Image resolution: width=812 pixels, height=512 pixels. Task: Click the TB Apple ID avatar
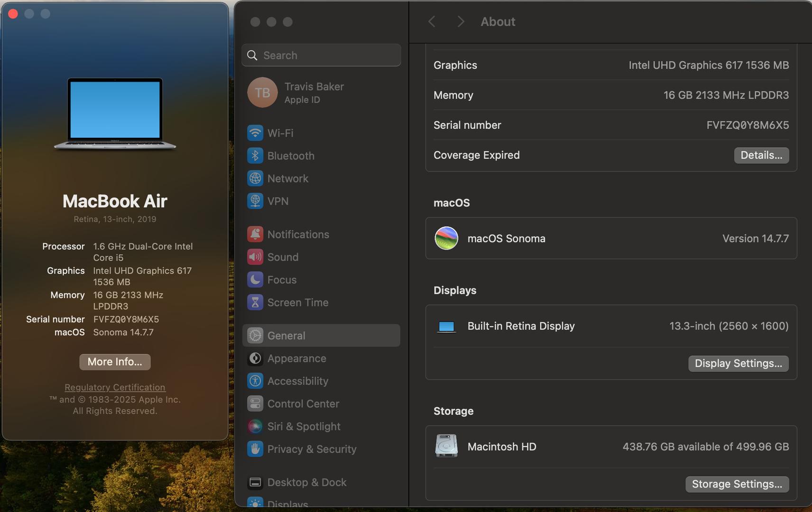click(x=262, y=92)
